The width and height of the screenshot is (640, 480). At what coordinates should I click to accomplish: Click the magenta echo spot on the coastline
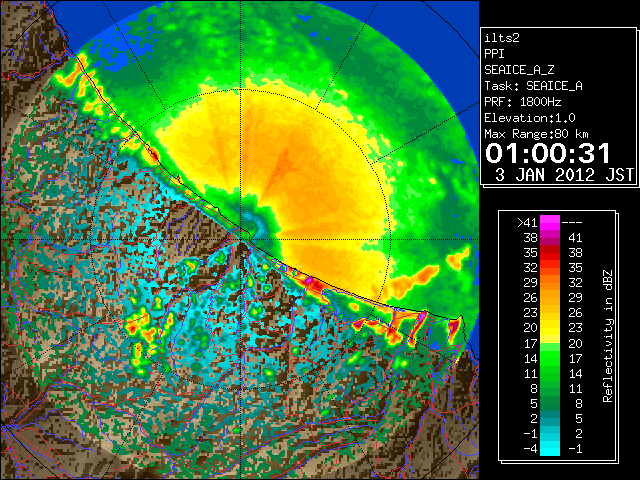(x=309, y=280)
